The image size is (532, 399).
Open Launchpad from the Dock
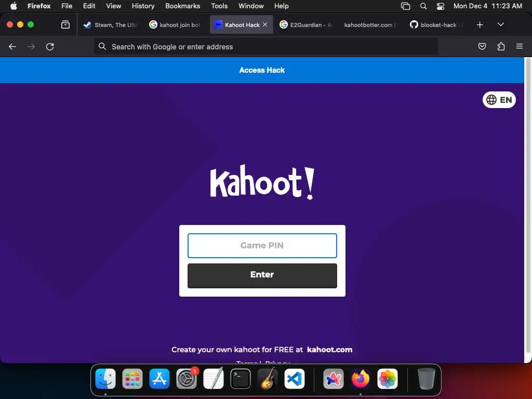coord(132,379)
